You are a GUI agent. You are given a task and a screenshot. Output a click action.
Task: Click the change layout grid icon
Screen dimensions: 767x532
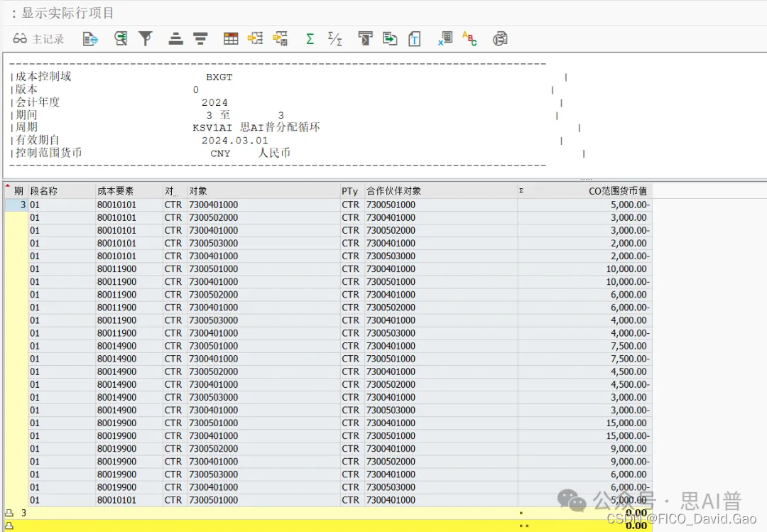point(230,38)
